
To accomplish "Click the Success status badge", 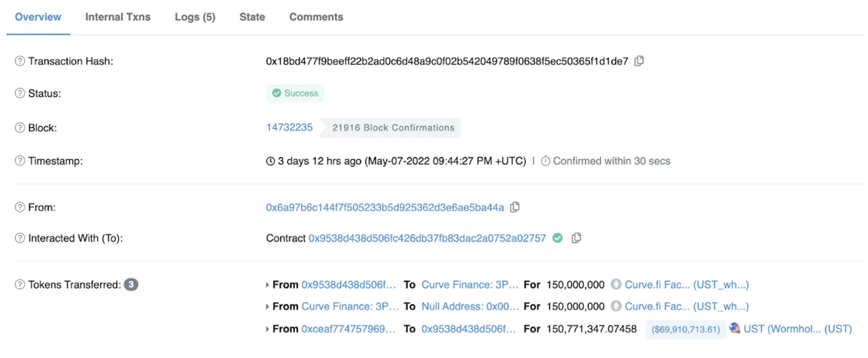I will point(295,93).
